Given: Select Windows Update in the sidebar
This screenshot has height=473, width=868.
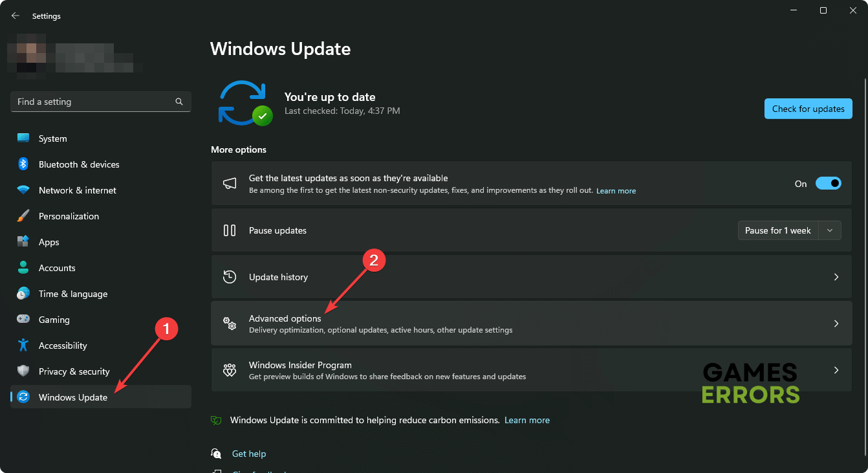Looking at the screenshot, I should pos(101,397).
